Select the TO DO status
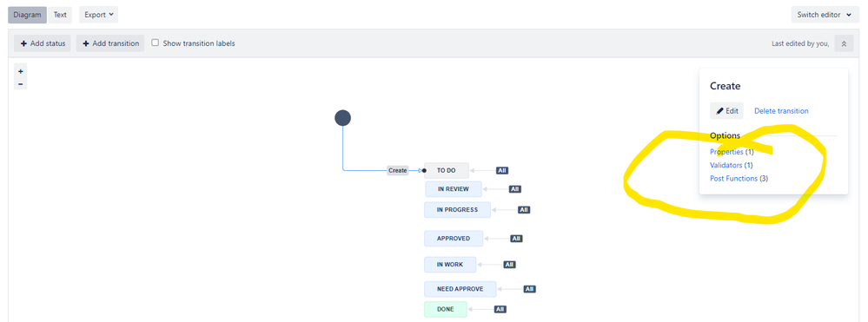 pos(447,170)
